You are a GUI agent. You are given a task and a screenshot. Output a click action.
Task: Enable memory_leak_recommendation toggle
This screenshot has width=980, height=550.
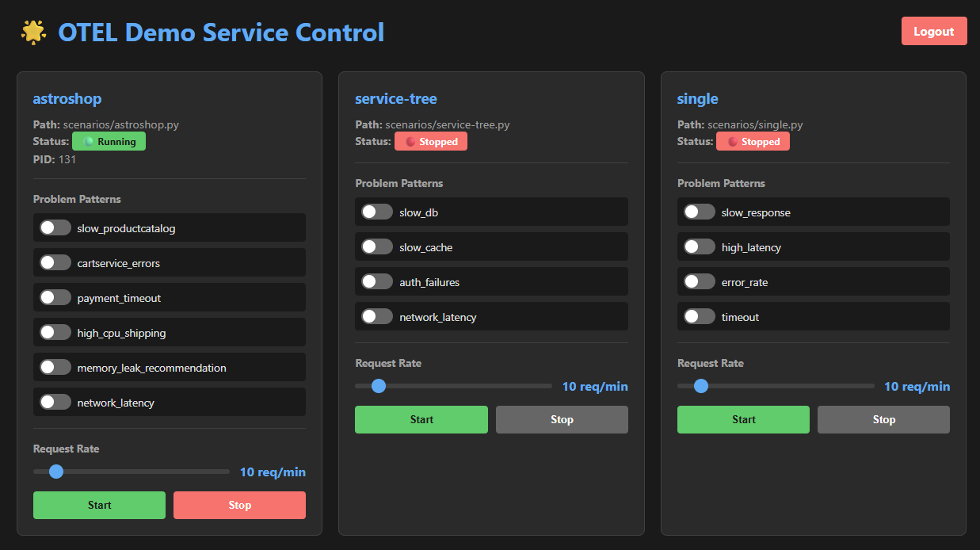[x=55, y=368]
